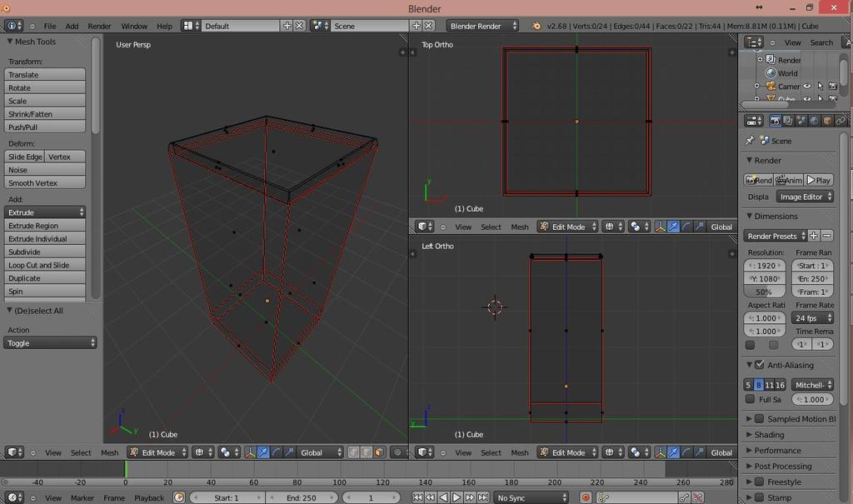Enable Sampled Motion Blur checkbox
This screenshot has height=504, width=853.
pyautogui.click(x=760, y=418)
